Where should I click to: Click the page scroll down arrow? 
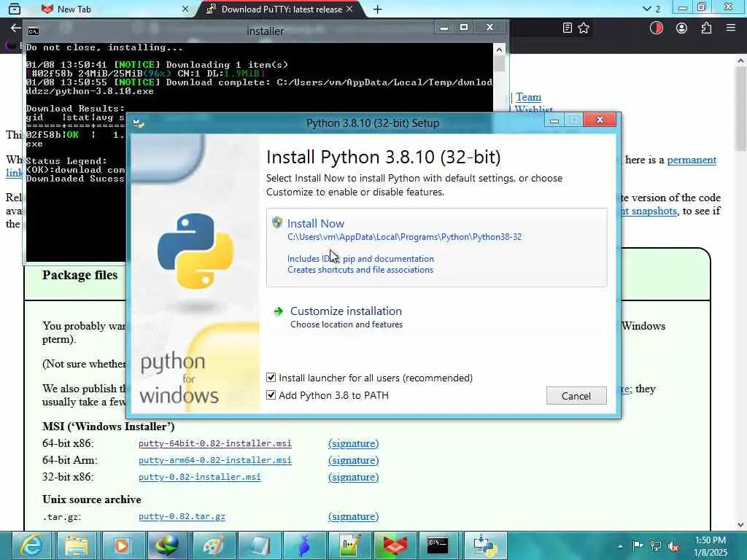coord(740,525)
